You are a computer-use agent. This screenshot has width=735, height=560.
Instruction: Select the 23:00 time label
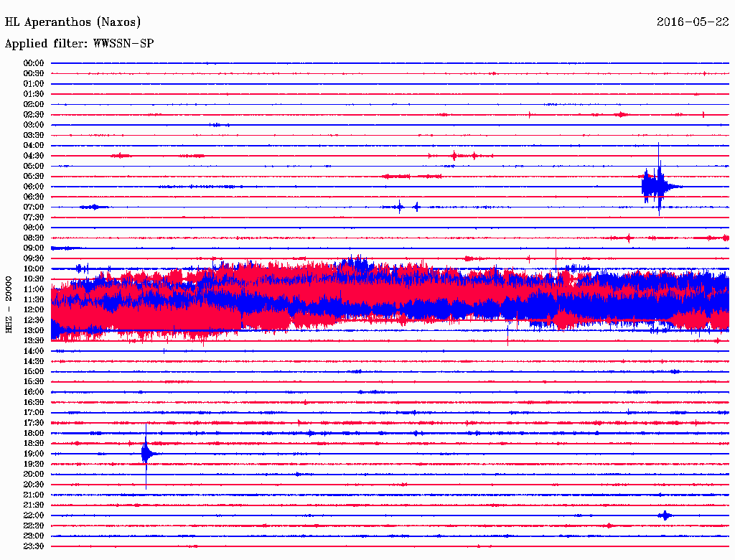tap(34, 536)
